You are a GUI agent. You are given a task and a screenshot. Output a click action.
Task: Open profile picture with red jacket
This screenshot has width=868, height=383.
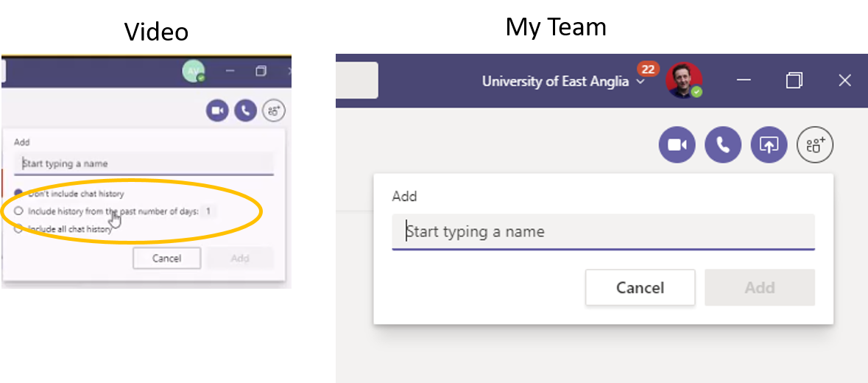(x=684, y=81)
